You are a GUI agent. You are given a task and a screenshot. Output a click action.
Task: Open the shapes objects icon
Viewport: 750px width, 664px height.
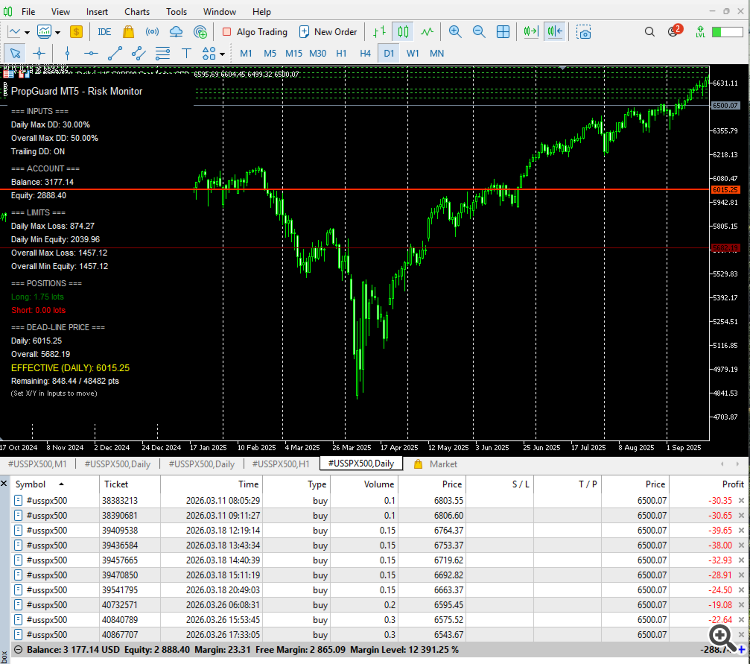point(209,54)
